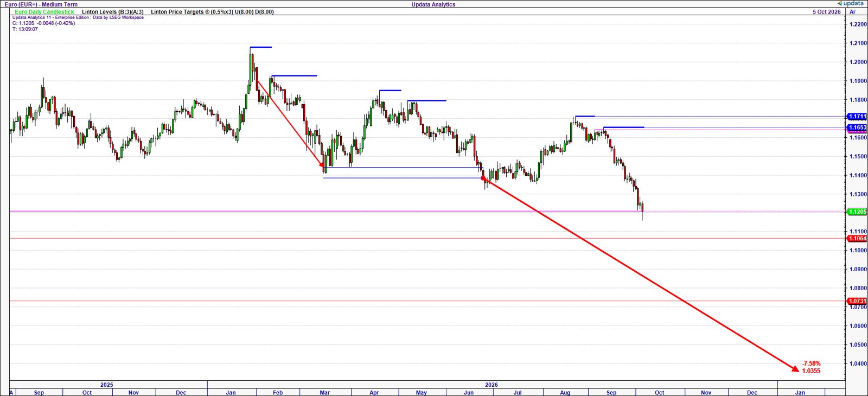Image resolution: width=868 pixels, height=396 pixels.
Task: Click the green 1.1205 current price tag
Action: pyautogui.click(x=857, y=212)
